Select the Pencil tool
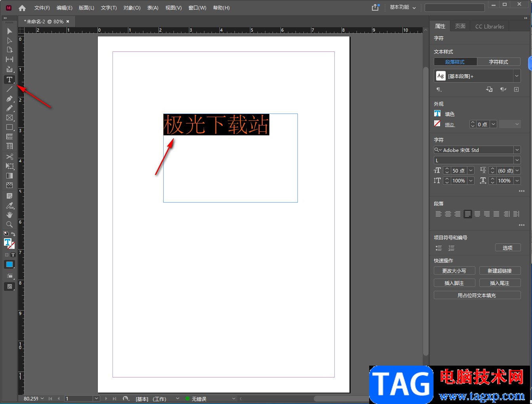 click(x=10, y=108)
